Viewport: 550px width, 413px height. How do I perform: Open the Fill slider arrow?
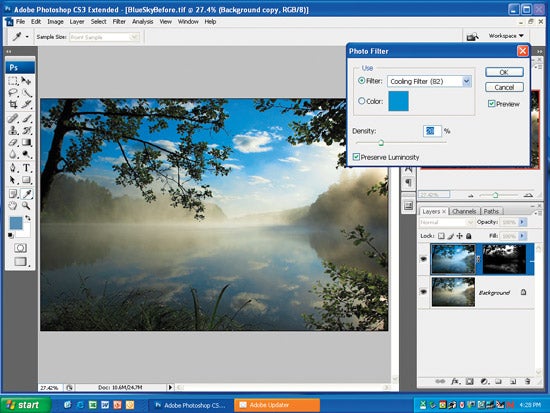(522, 236)
